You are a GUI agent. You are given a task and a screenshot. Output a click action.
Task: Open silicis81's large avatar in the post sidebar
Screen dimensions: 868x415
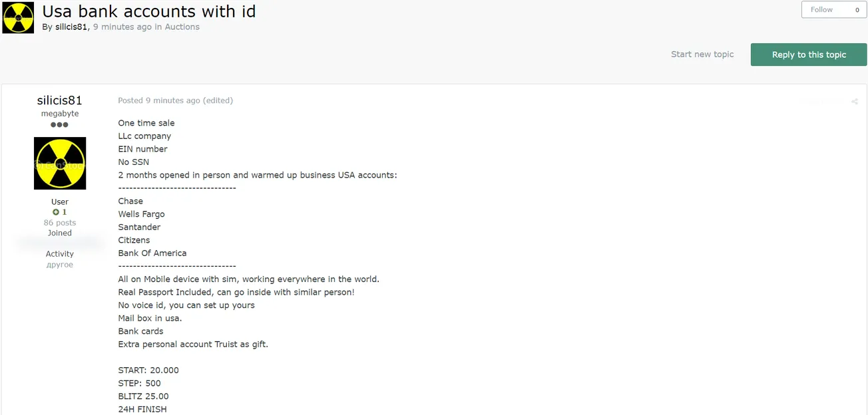click(x=60, y=164)
